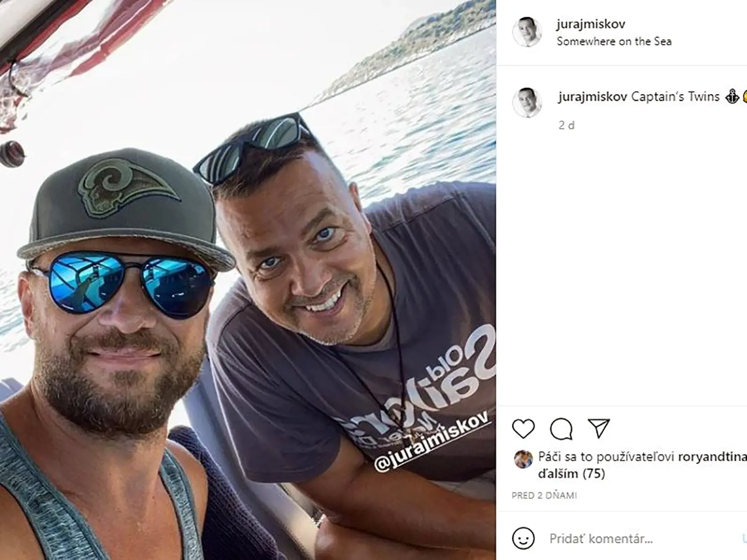Click jurajmiskov's avatar next to the caption
The height and width of the screenshot is (560, 747).
tap(527, 103)
